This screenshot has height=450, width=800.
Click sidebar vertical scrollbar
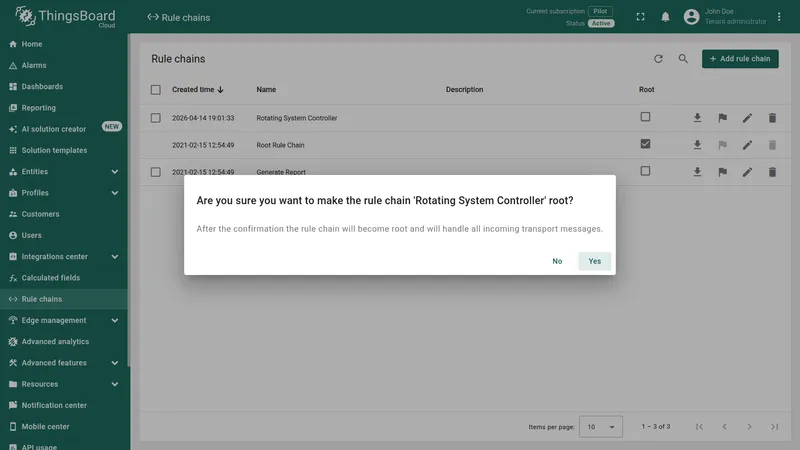[129, 200]
